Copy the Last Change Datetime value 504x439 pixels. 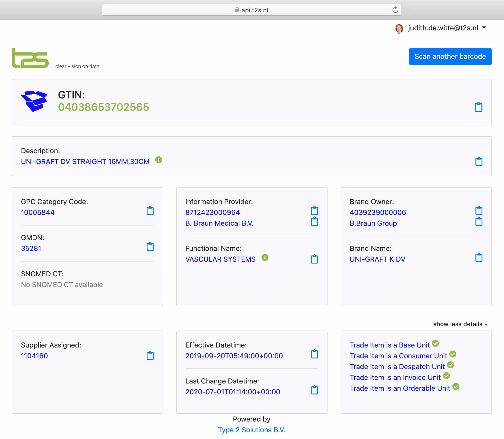314,390
